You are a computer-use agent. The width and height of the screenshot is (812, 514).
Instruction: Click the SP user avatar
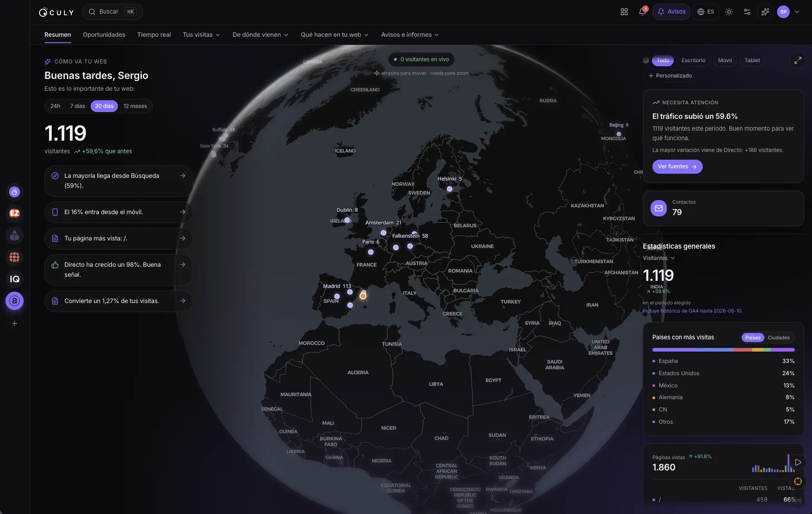pos(783,12)
